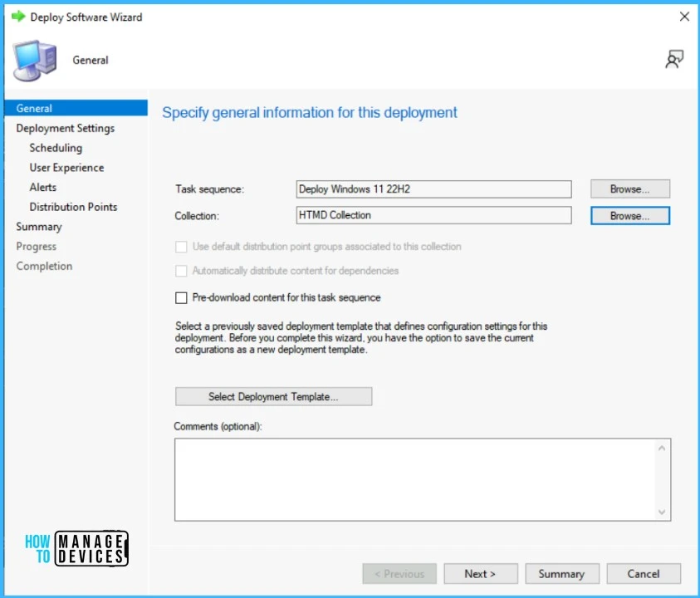Viewport: 700px width, 598px height.
Task: Click the Deploy Software Wizard title text
Action: point(86,17)
